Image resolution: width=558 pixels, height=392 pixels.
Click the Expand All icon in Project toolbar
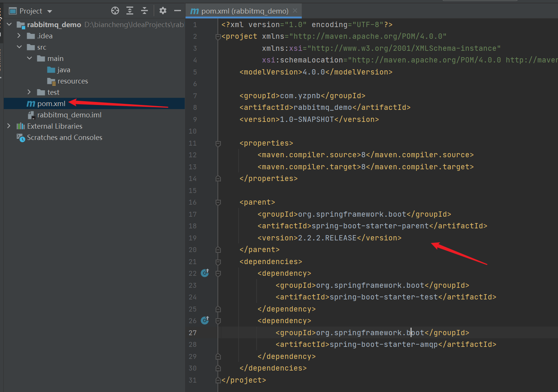(130, 11)
